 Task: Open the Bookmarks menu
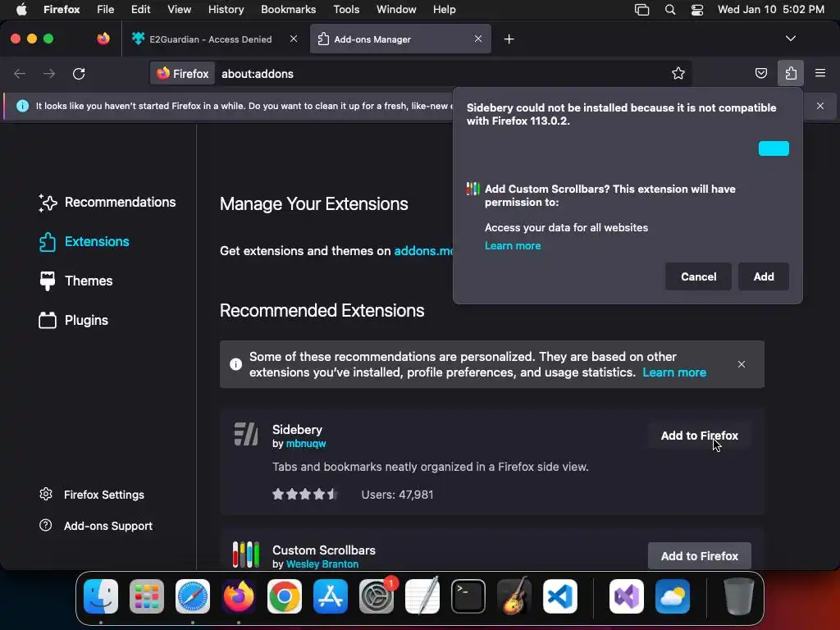pyautogui.click(x=288, y=9)
